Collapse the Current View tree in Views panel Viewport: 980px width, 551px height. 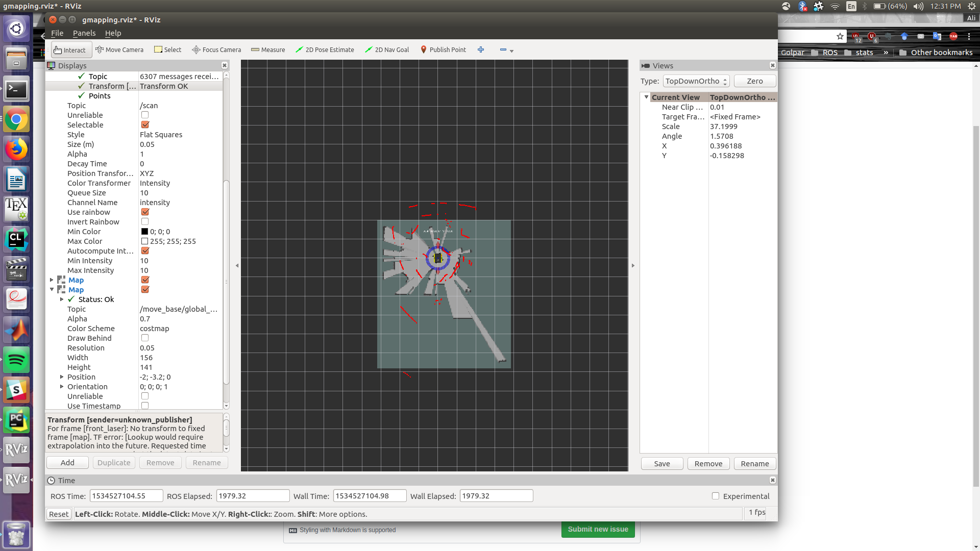point(646,97)
